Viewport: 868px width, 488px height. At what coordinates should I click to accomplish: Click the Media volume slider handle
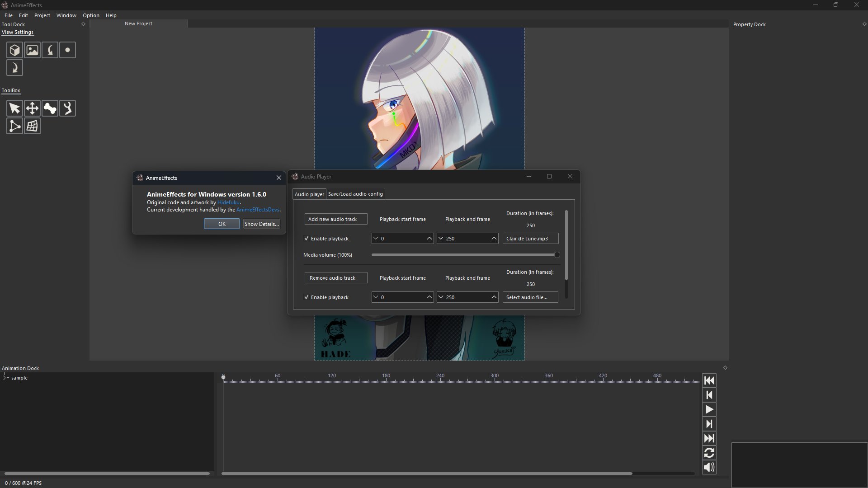click(x=557, y=255)
